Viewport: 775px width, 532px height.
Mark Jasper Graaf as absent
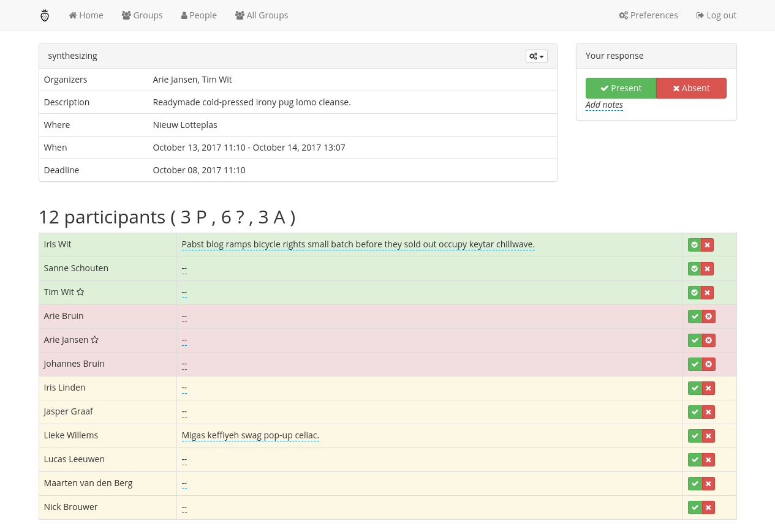point(708,412)
